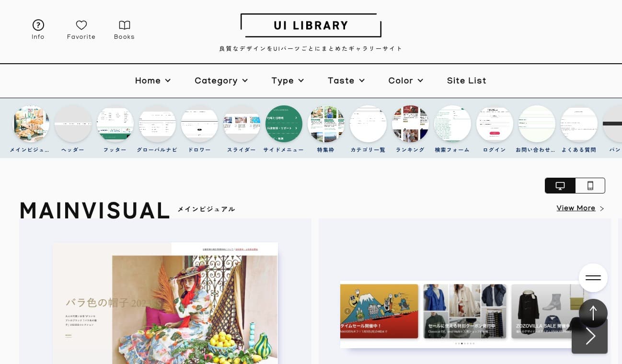Select the carousel's active pagination dot
Image resolution: width=622 pixels, height=364 pixels.
[461, 343]
